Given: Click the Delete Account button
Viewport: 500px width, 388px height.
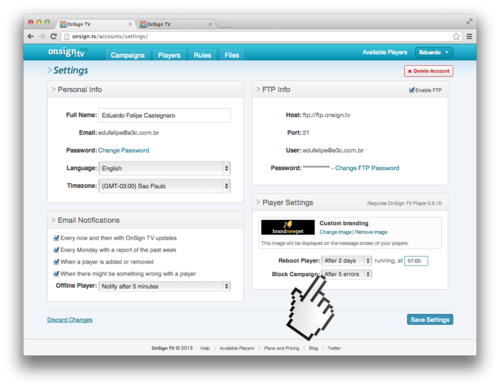Looking at the screenshot, I should point(429,71).
